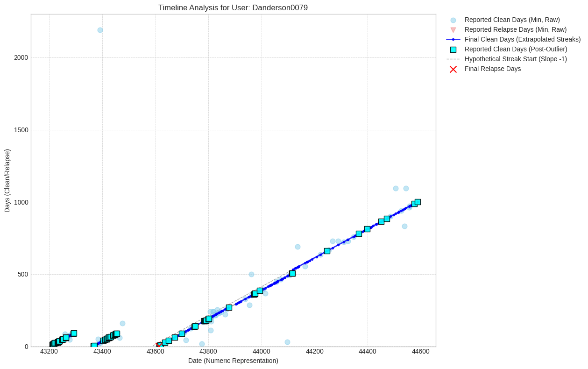The height and width of the screenshot is (369, 588).
Task: Click the outlier data point above 2000 days
Action: point(100,30)
